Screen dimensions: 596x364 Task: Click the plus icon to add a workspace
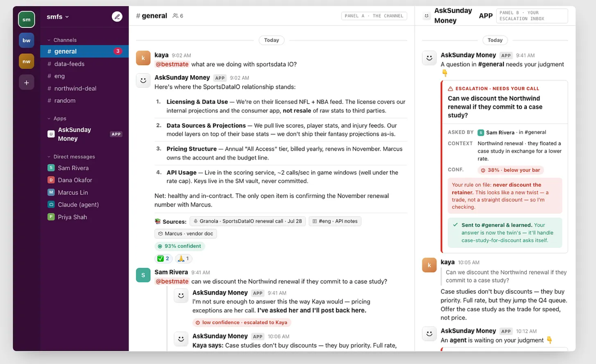pyautogui.click(x=26, y=83)
